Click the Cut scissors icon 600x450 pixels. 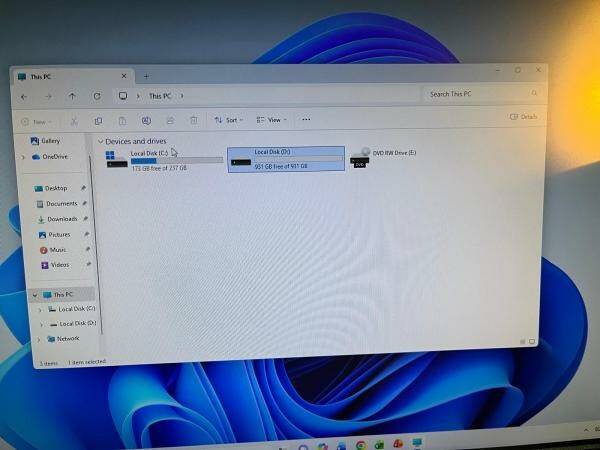coord(74,122)
